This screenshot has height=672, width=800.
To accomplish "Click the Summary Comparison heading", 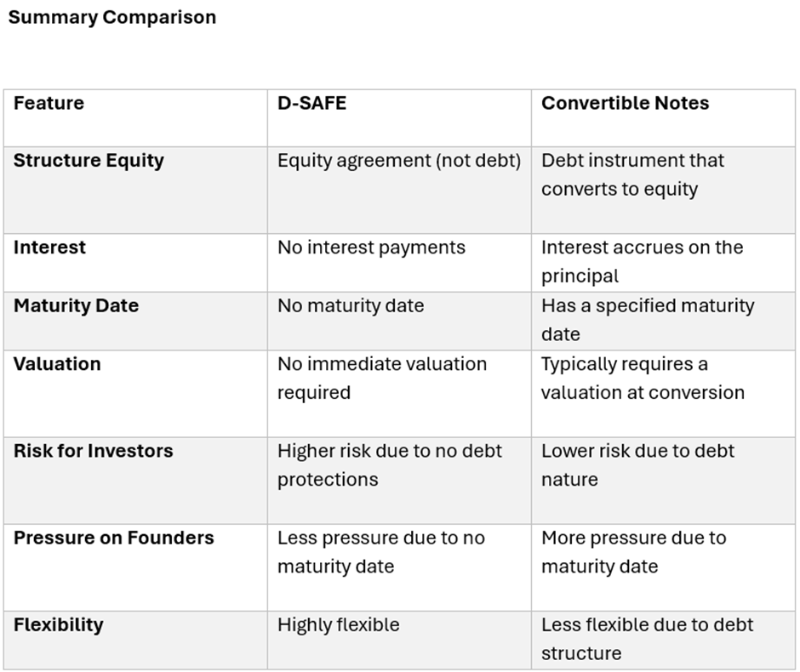I will click(111, 17).
